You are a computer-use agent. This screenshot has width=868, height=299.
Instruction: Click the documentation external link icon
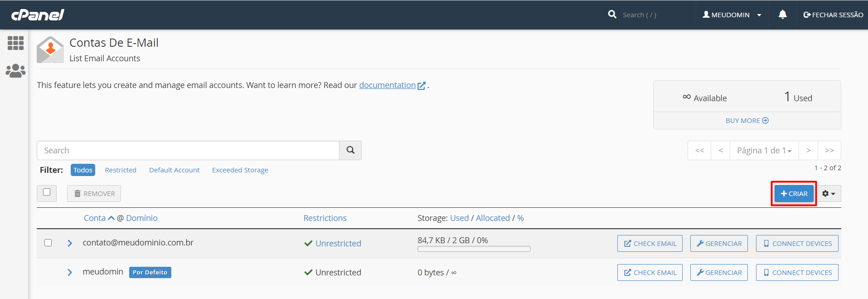[422, 85]
